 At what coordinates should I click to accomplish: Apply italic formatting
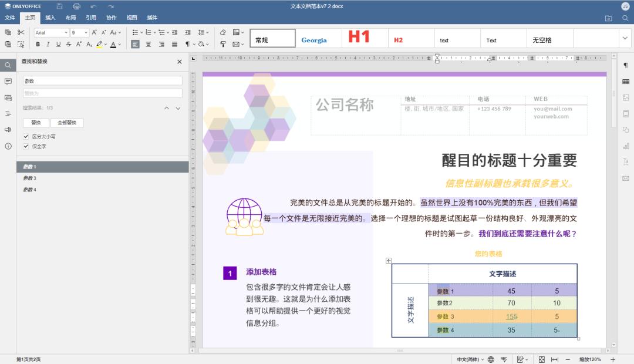click(x=48, y=44)
